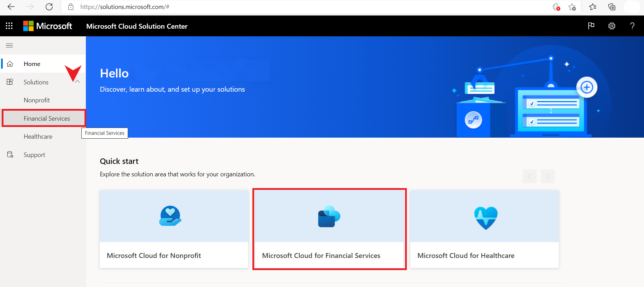Screen dimensions: 644x287
Task: Collapse the navigation with hamburger icon
Action: click(x=10, y=45)
